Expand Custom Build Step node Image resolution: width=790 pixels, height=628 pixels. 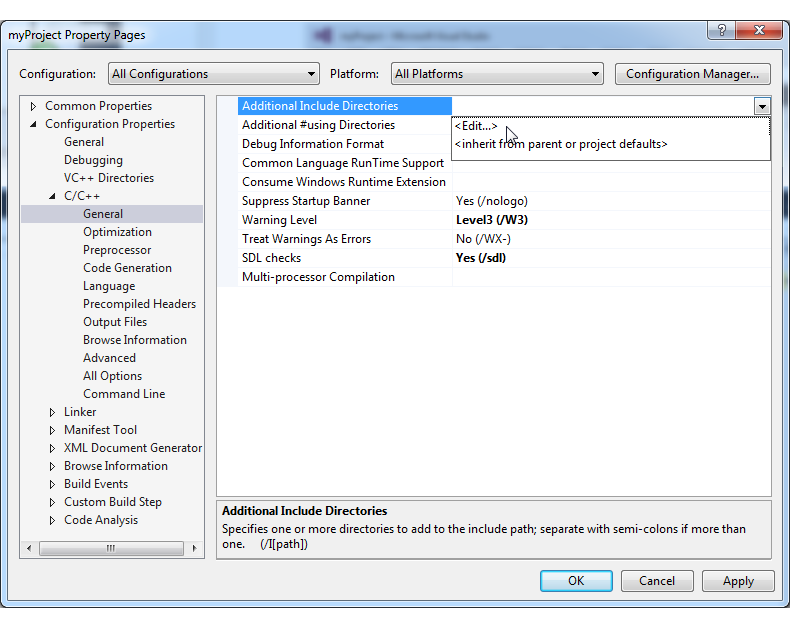tap(52, 503)
